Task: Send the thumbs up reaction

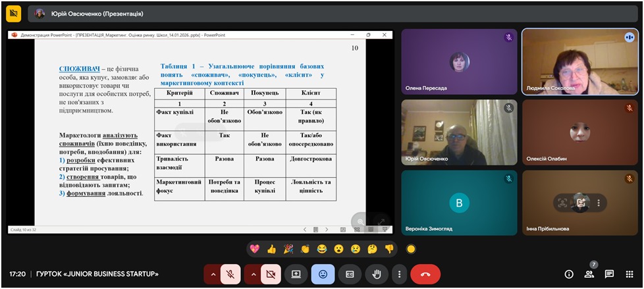Action: [x=271, y=249]
